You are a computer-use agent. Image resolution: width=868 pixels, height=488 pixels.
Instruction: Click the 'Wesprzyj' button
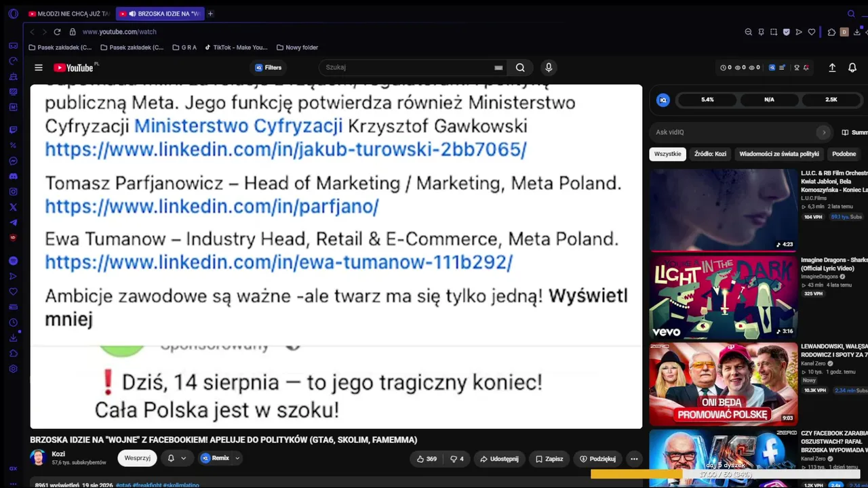137,458
